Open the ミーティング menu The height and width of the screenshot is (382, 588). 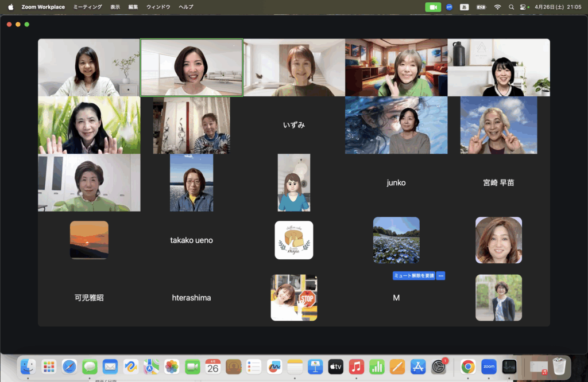[87, 7]
